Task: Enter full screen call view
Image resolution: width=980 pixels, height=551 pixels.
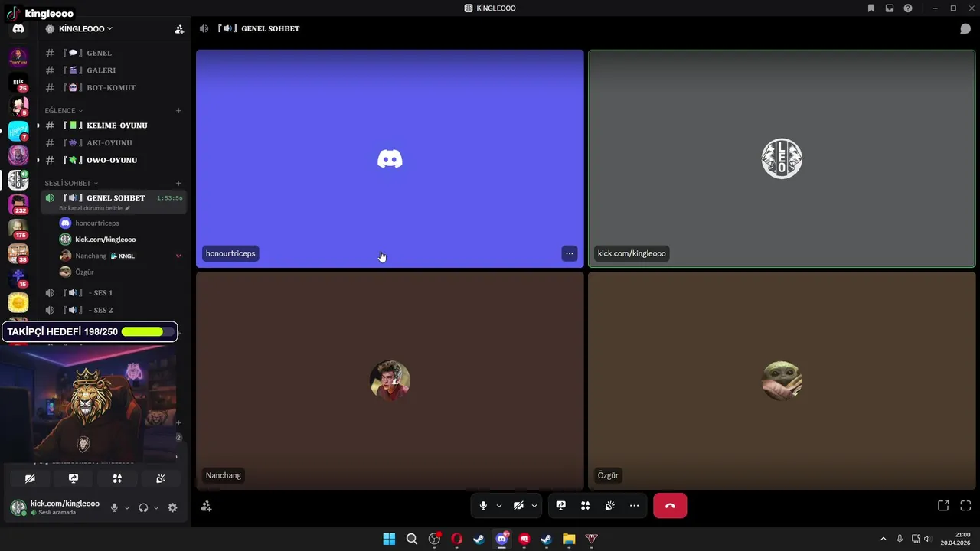Action: 965,506
